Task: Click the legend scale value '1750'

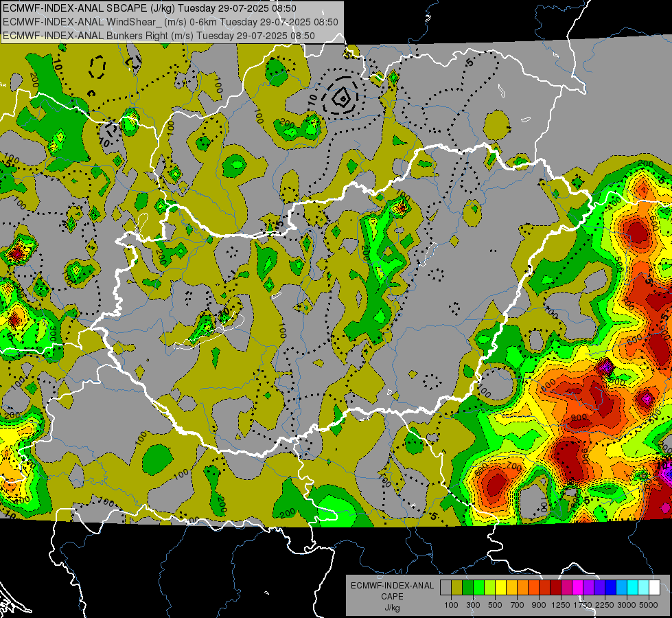Action: coord(583,605)
